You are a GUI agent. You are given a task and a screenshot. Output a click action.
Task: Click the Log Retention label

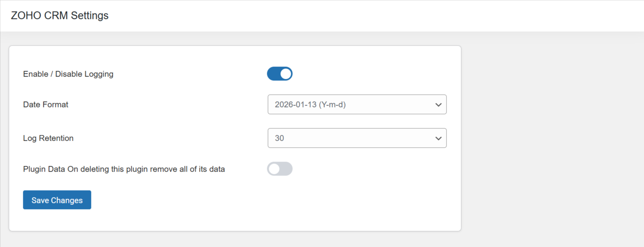coord(48,138)
